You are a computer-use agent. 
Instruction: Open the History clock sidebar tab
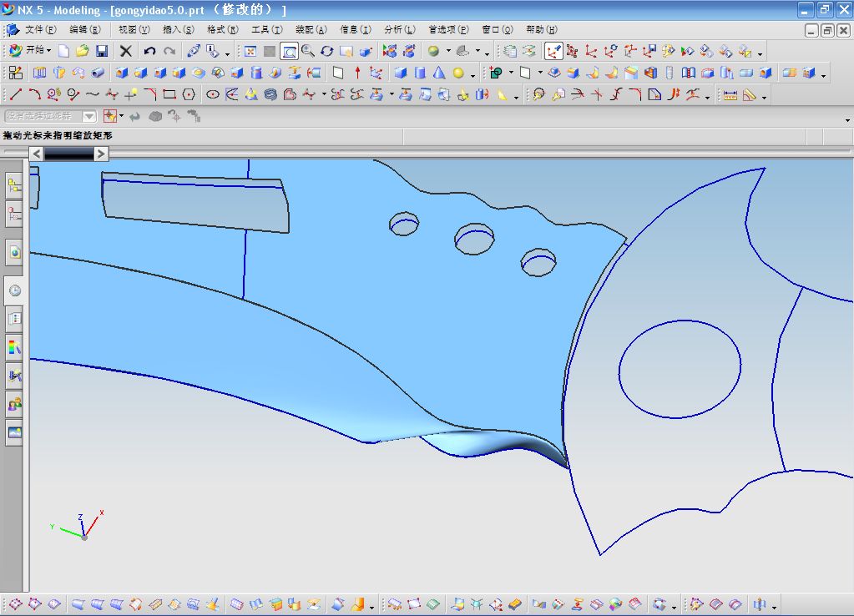tap(14, 290)
